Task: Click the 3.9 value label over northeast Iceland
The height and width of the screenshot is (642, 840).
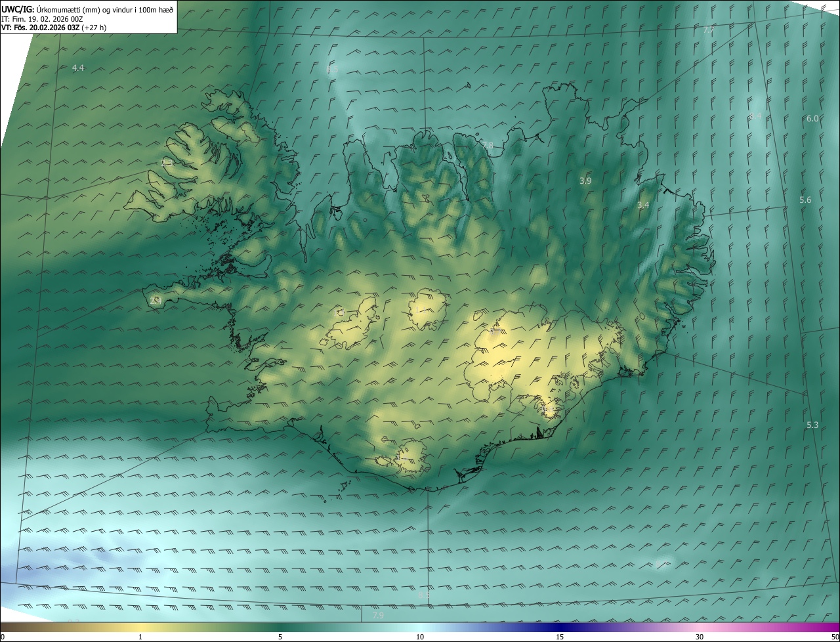Action: point(585,181)
